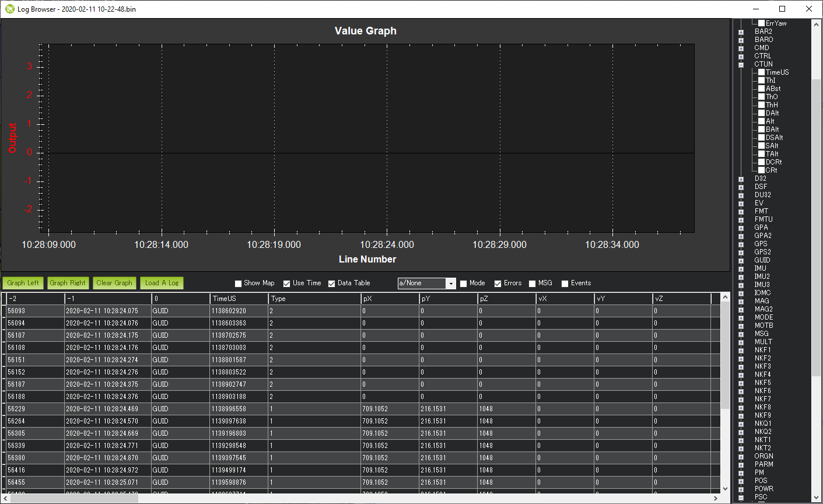The width and height of the screenshot is (823, 504).
Task: Collapse the CTUN tree node
Action: coord(740,64)
